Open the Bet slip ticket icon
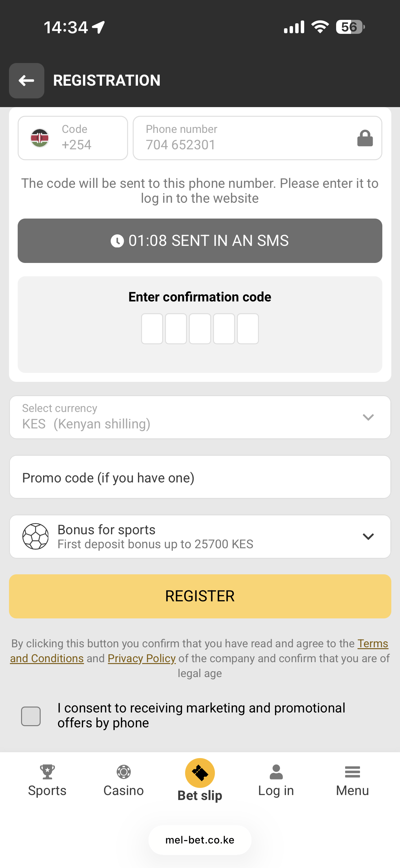The image size is (400, 868). tap(200, 773)
